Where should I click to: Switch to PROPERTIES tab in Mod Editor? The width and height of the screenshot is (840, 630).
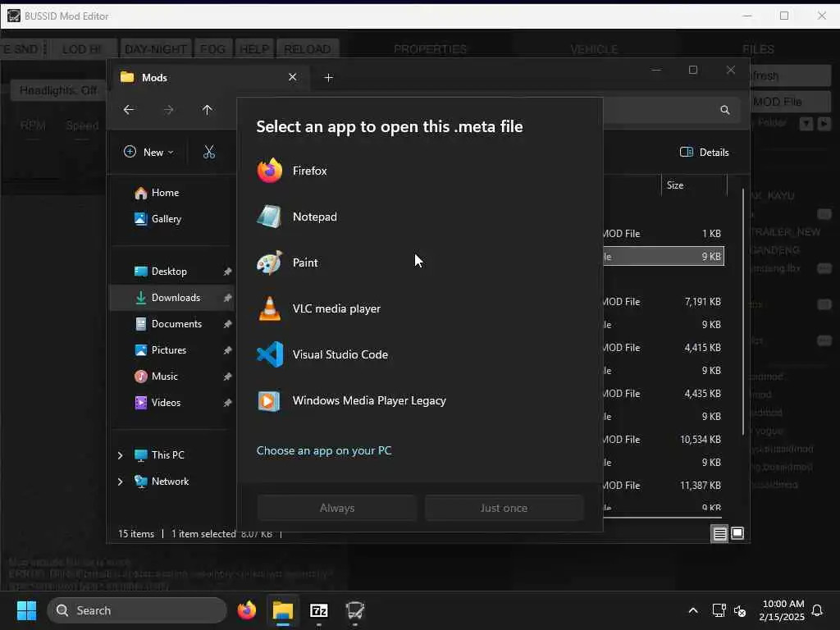point(430,49)
